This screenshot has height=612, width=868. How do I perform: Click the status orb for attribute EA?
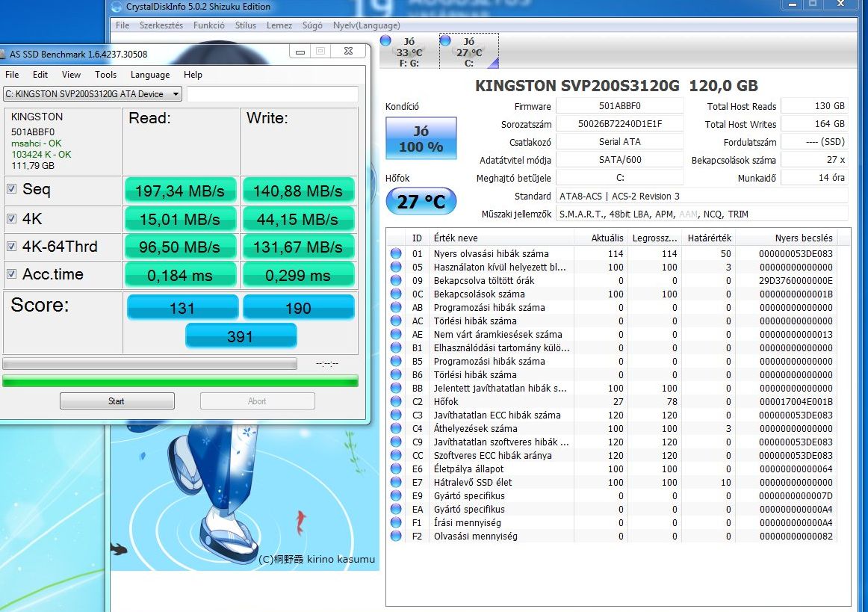tap(396, 509)
